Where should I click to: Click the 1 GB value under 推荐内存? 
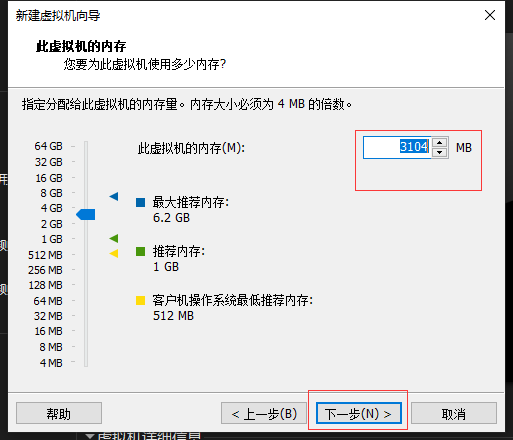(x=166, y=267)
